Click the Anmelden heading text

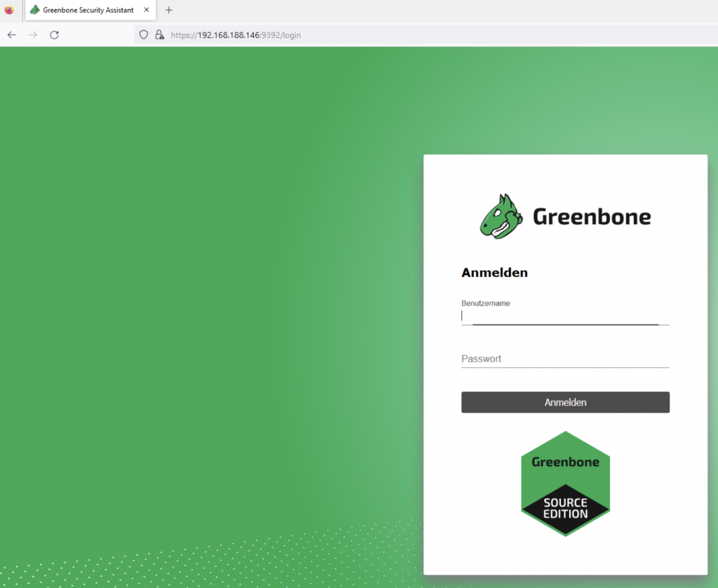pyautogui.click(x=494, y=273)
